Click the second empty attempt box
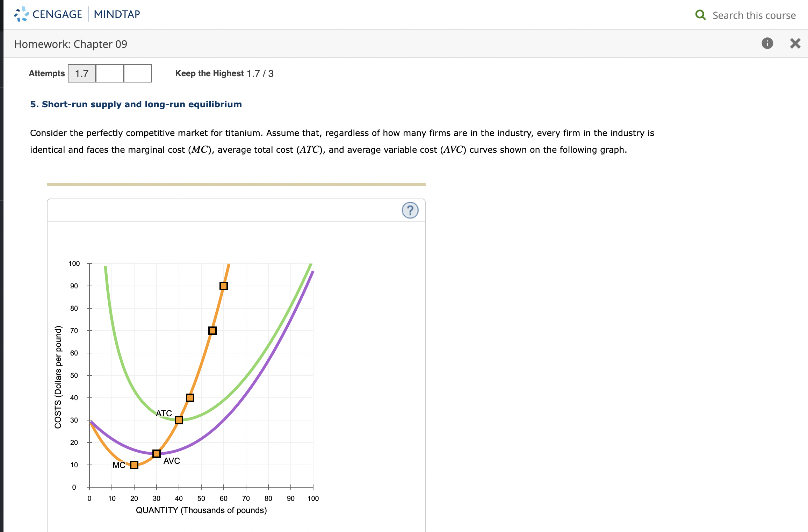808x532 pixels. click(109, 73)
